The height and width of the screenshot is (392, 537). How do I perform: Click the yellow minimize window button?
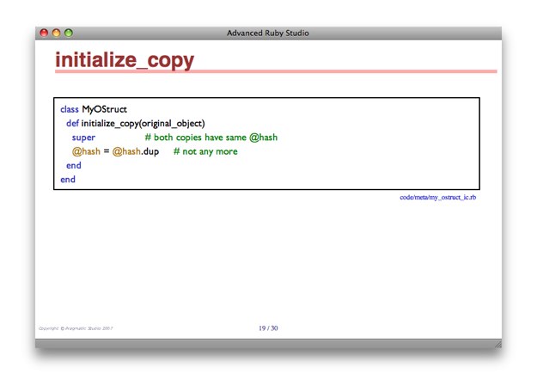pyautogui.click(x=56, y=33)
